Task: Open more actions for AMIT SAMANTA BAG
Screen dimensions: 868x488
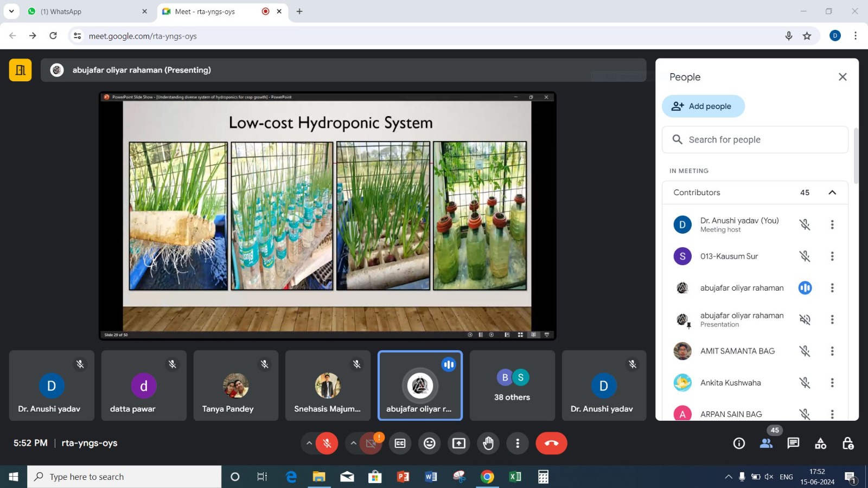Action: click(x=832, y=351)
